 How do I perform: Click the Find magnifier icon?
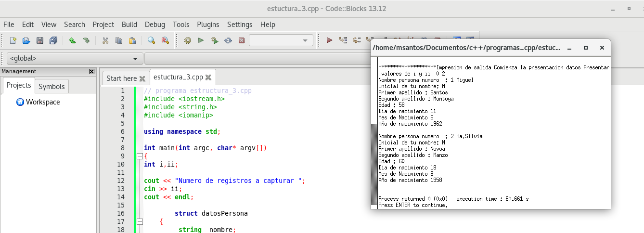151,40
